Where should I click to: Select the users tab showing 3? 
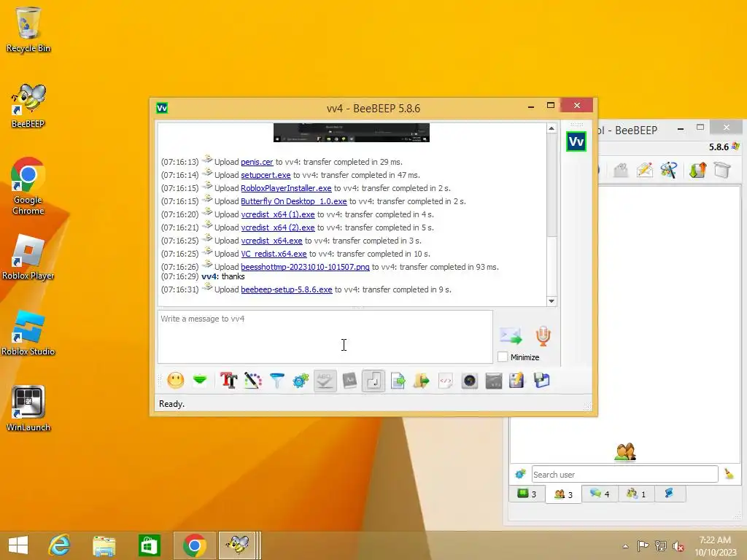point(564,494)
